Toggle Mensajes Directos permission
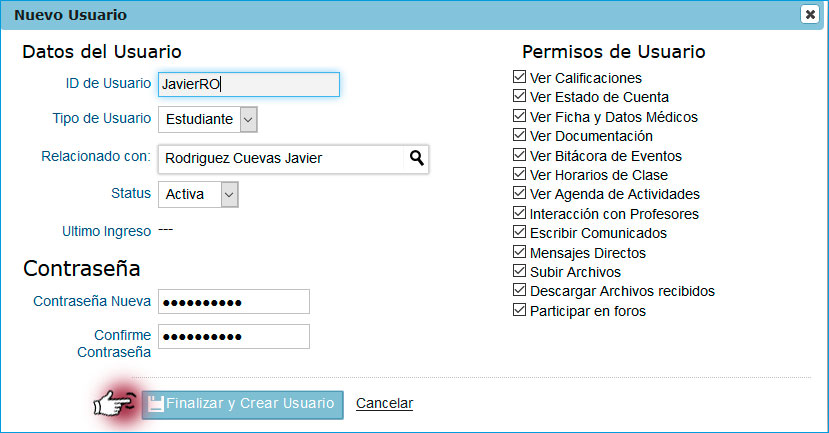 [519, 252]
